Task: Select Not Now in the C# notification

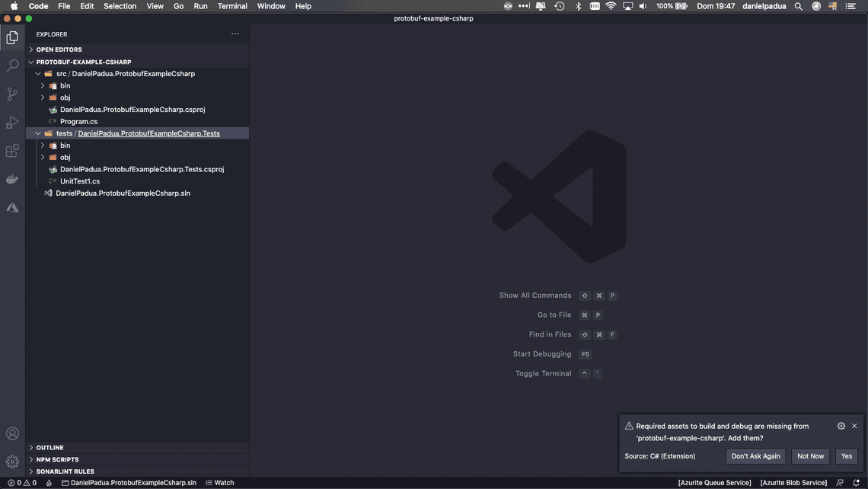Action: click(809, 455)
